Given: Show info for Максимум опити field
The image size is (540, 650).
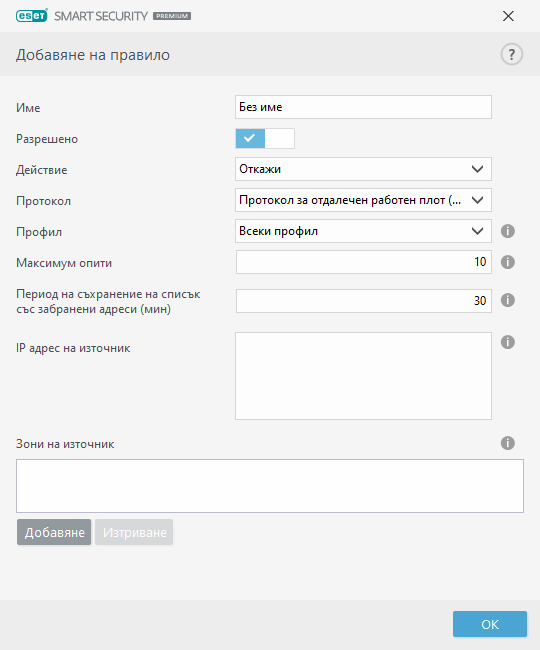Looking at the screenshot, I should [508, 262].
